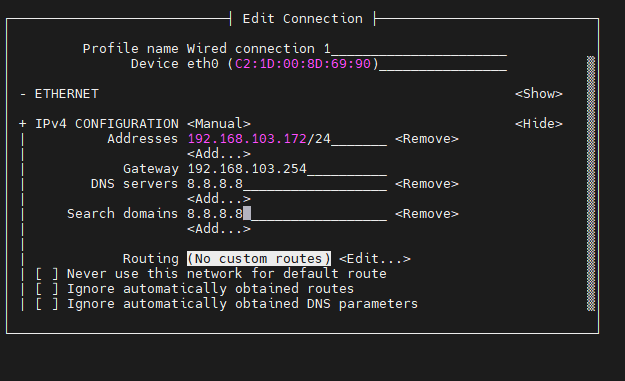Image resolution: width=625 pixels, height=381 pixels.
Task: Focus the DNS servers 8.8.8.8 field
Action: click(x=287, y=184)
